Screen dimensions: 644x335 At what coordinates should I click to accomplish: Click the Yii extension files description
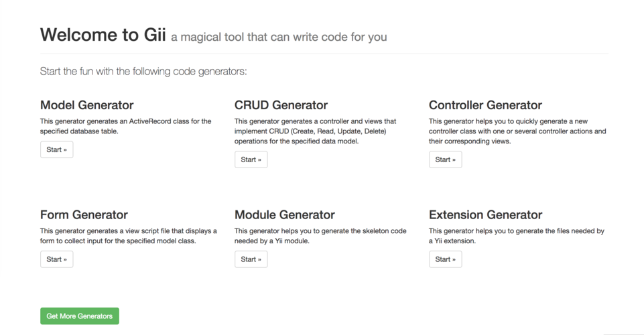point(516,236)
